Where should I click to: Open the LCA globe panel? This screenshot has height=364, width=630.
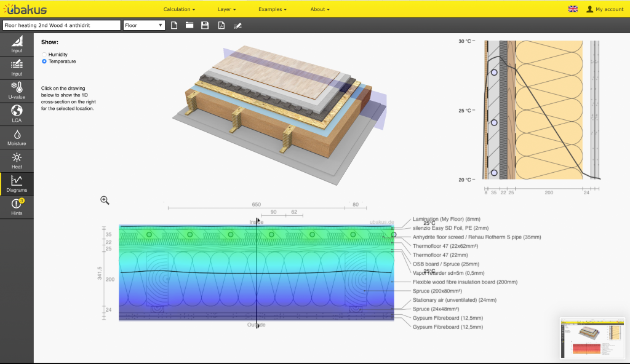tap(17, 114)
